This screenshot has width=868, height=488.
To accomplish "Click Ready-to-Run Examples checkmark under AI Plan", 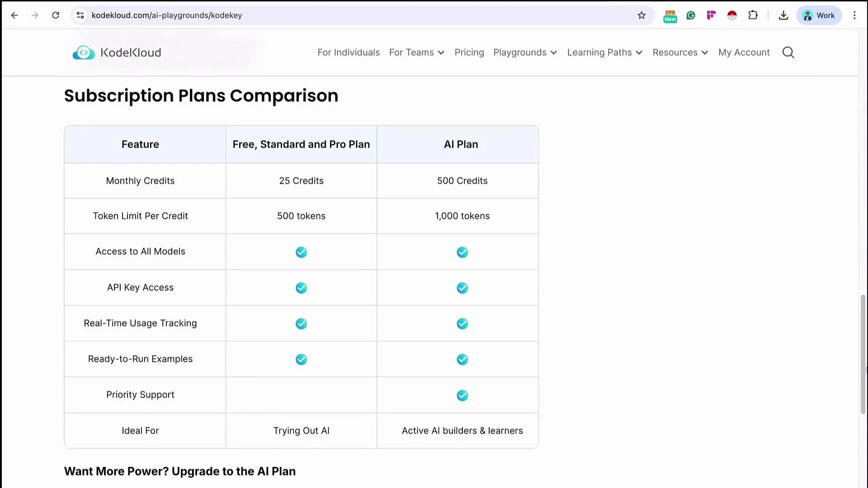I will [462, 359].
